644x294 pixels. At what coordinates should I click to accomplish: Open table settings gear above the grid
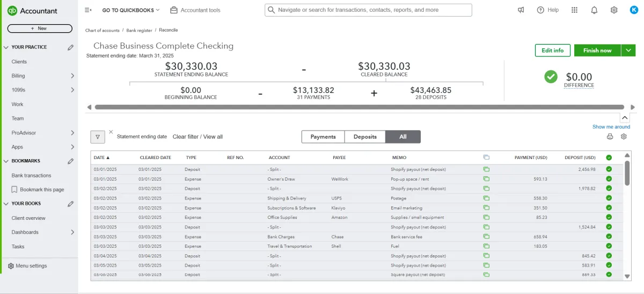tap(624, 137)
